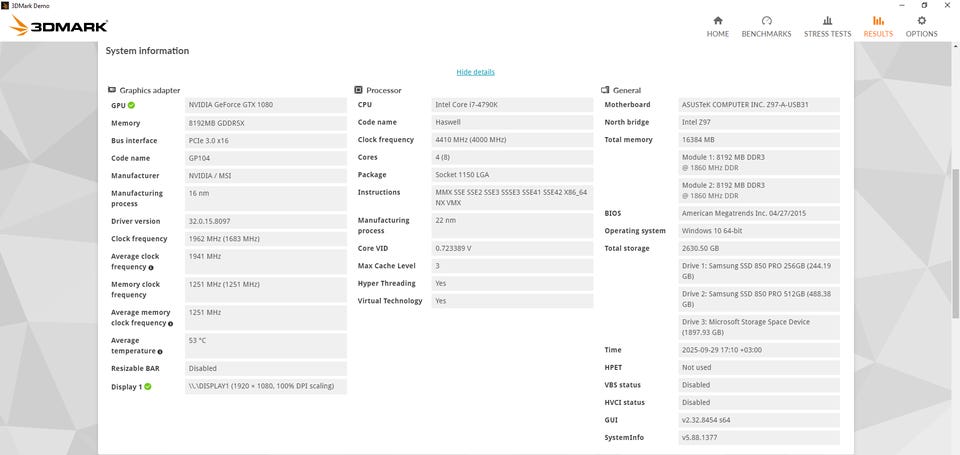960x455 pixels.
Task: Select the 2025-09-29 17:10 time value
Action: point(759,350)
